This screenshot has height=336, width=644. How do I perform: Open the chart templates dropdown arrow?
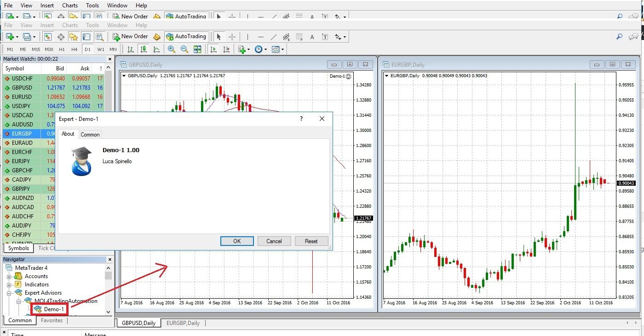point(283,49)
